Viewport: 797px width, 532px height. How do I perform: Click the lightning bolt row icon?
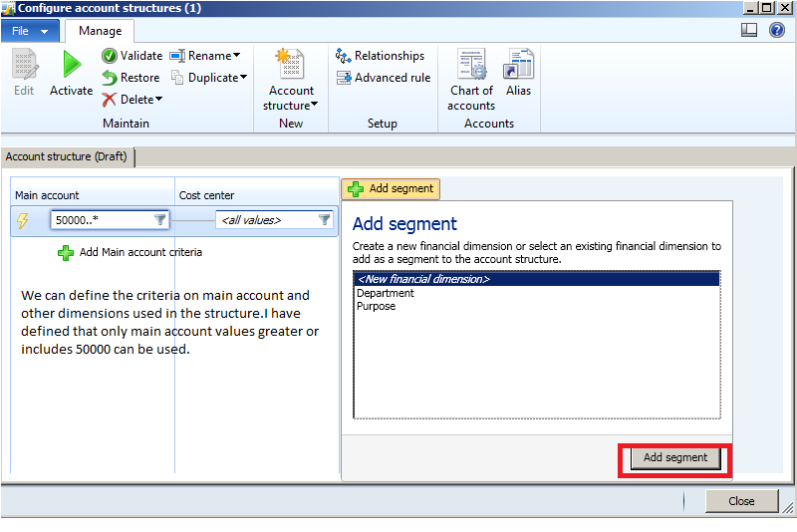pos(22,220)
